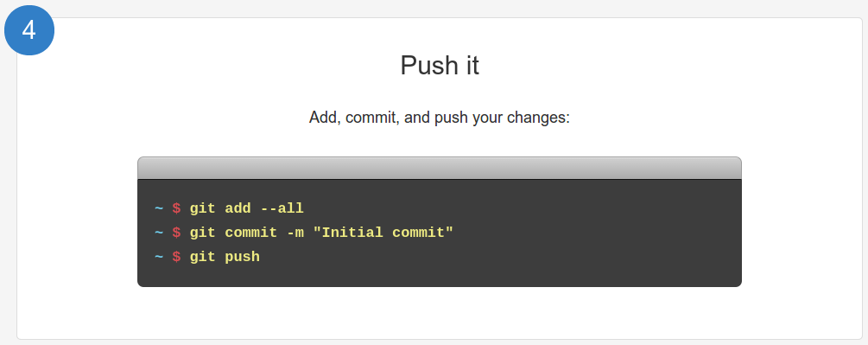Click the git commit "Initial commit" command
The image size is (868, 345).
(x=321, y=233)
